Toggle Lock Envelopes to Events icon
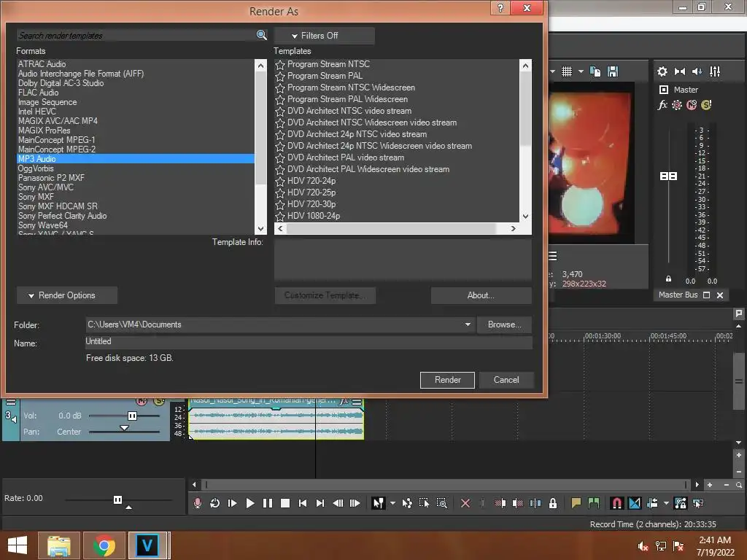 point(681,503)
